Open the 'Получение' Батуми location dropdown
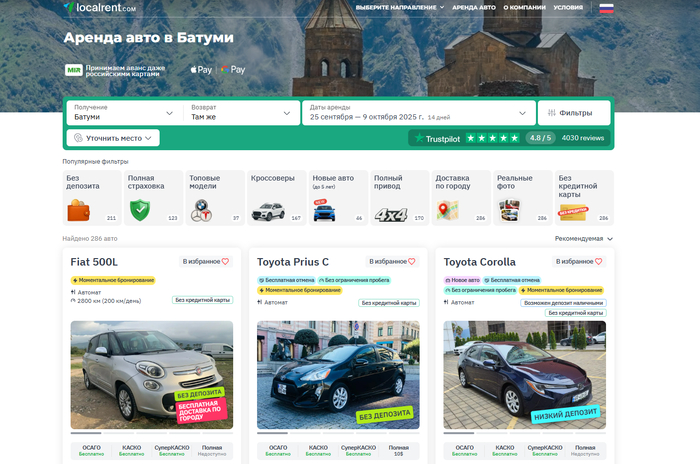700x464 pixels. [123, 112]
